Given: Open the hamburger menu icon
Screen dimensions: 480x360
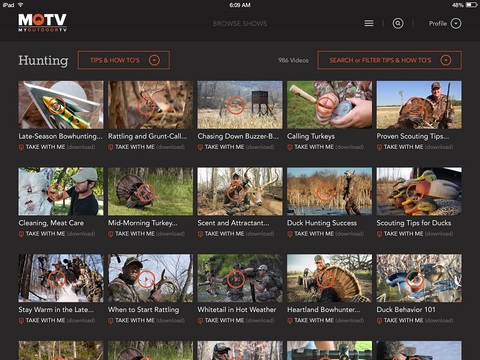Looking at the screenshot, I should tap(369, 23).
